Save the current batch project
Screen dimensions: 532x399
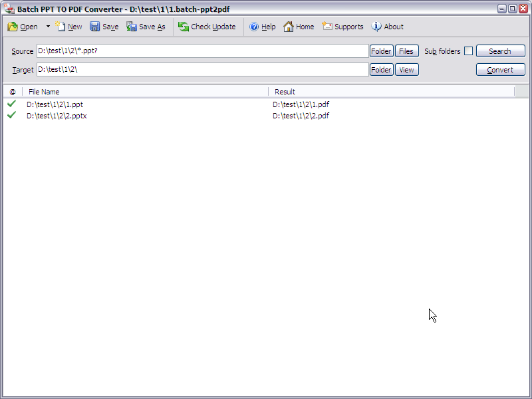coord(104,27)
